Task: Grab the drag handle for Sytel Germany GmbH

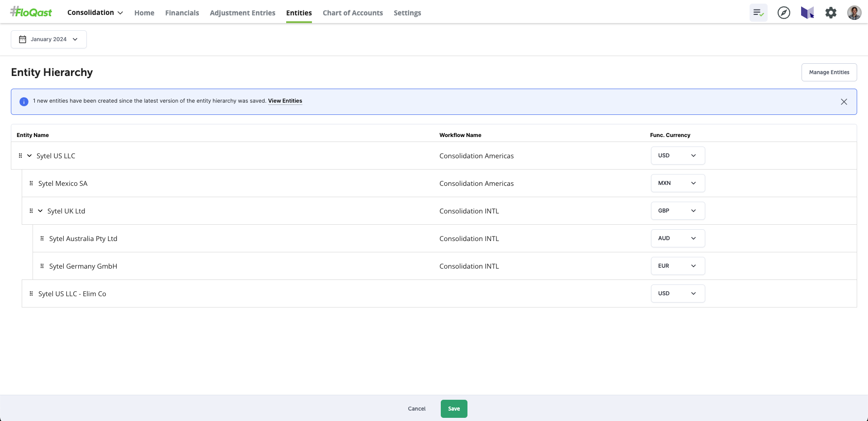Action: 42,266
